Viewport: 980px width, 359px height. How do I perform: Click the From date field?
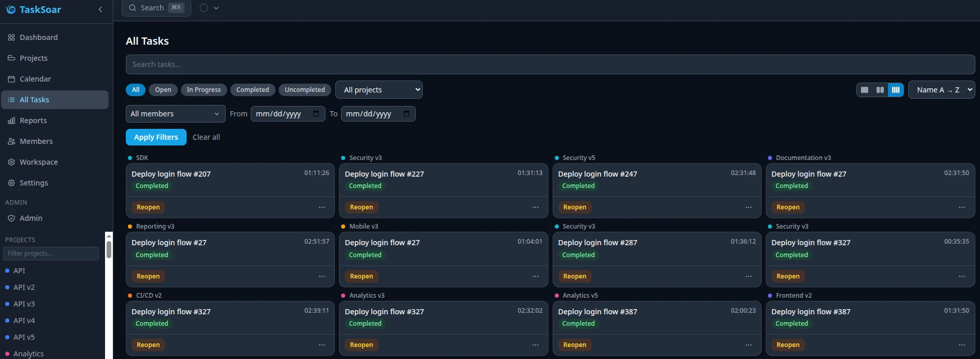click(288, 114)
